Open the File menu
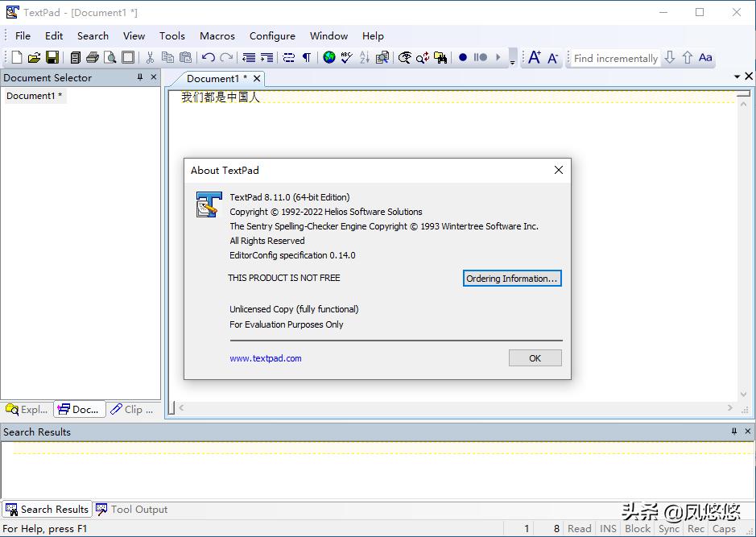The height and width of the screenshot is (537, 756). coord(23,36)
